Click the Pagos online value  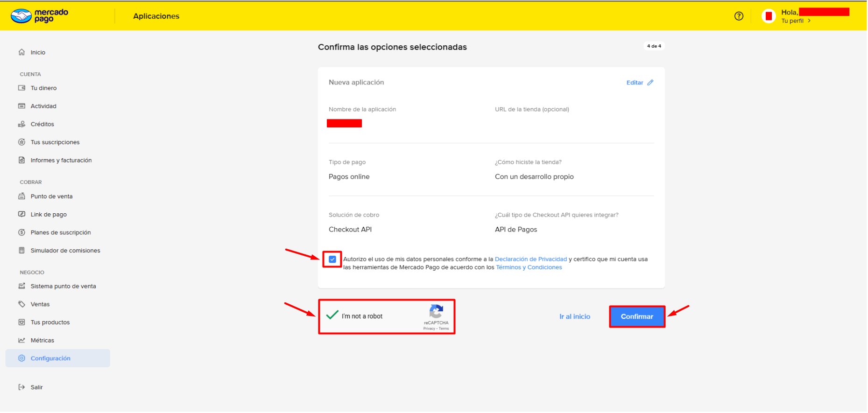[349, 176]
